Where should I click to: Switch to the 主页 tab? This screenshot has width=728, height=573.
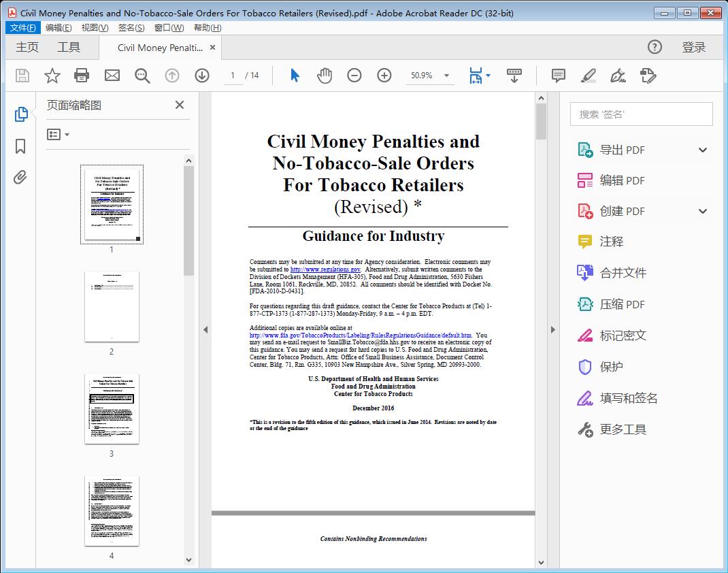pyautogui.click(x=27, y=47)
